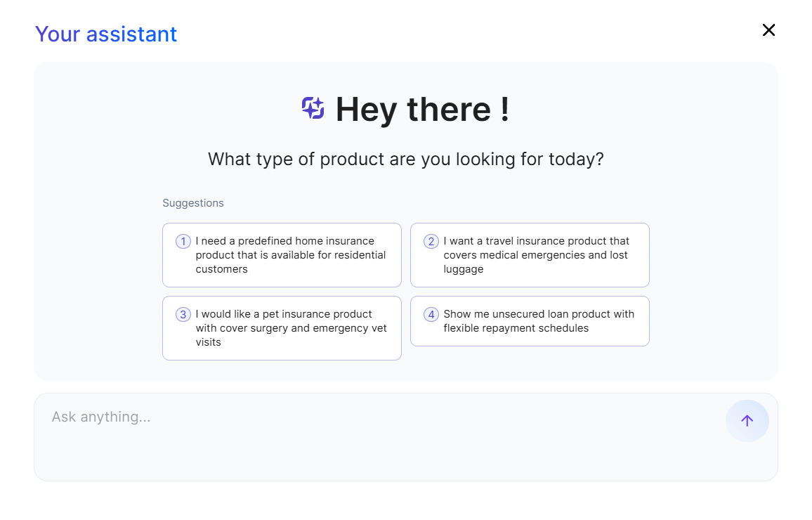Click the number 4 circle badge
Screen dimensions: 812x520
431,315
